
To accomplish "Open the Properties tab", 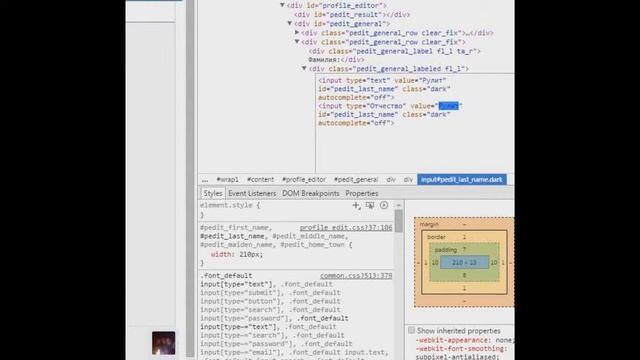I will pyautogui.click(x=362, y=193).
